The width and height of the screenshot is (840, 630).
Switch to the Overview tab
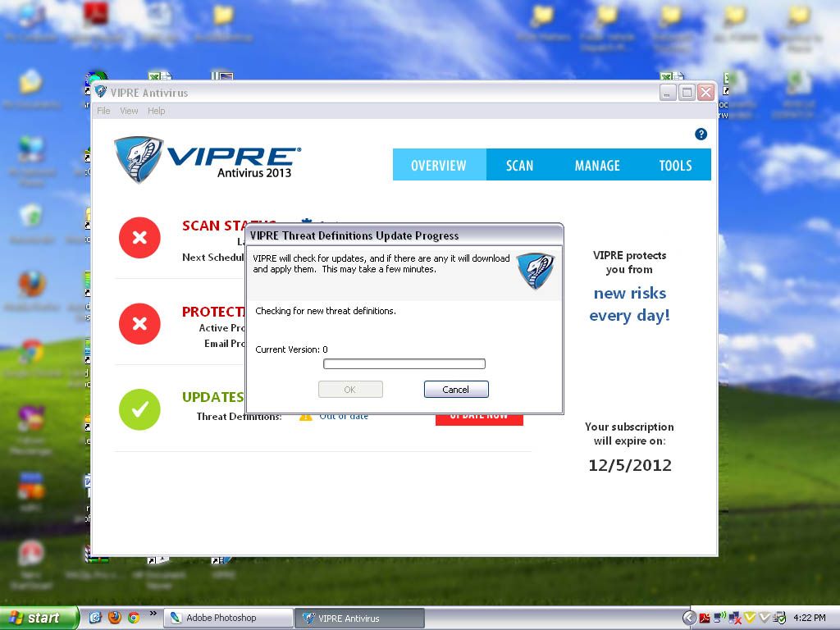[440, 164]
